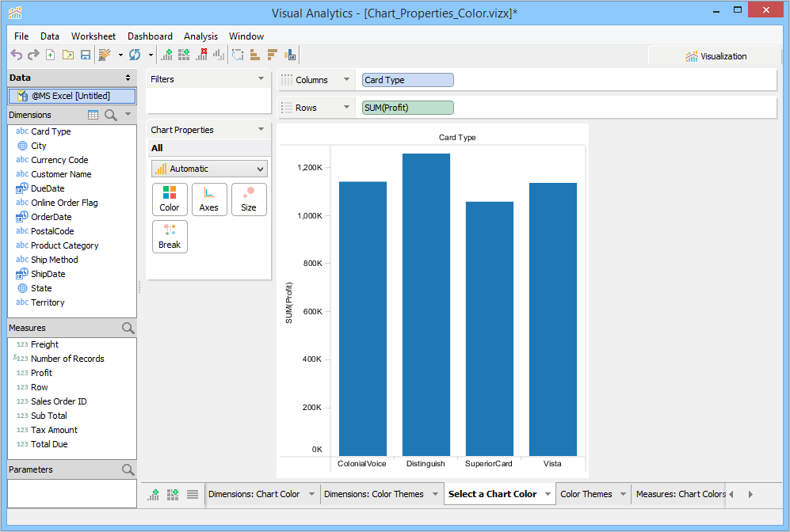790x532 pixels.
Task: Click the Break chart property button
Action: click(x=170, y=236)
